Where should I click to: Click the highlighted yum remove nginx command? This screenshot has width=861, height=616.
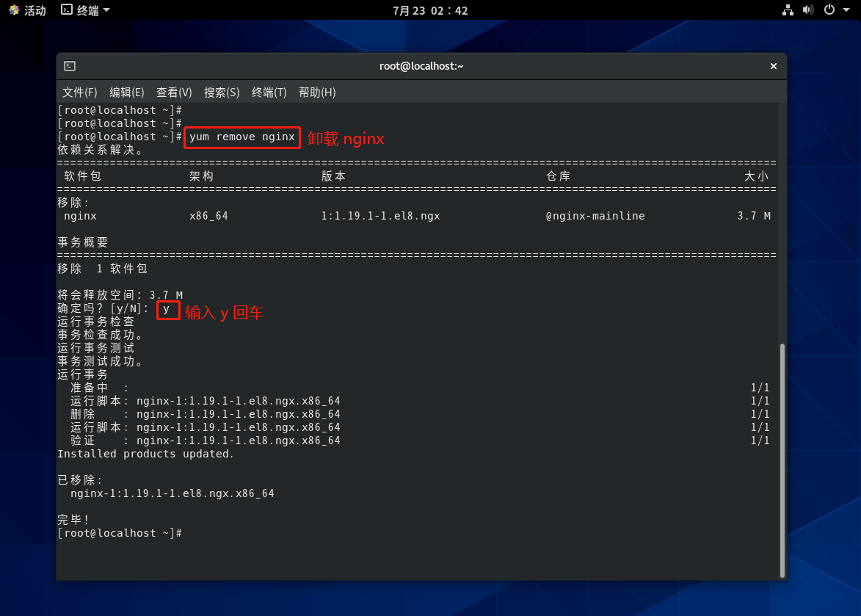coord(241,137)
